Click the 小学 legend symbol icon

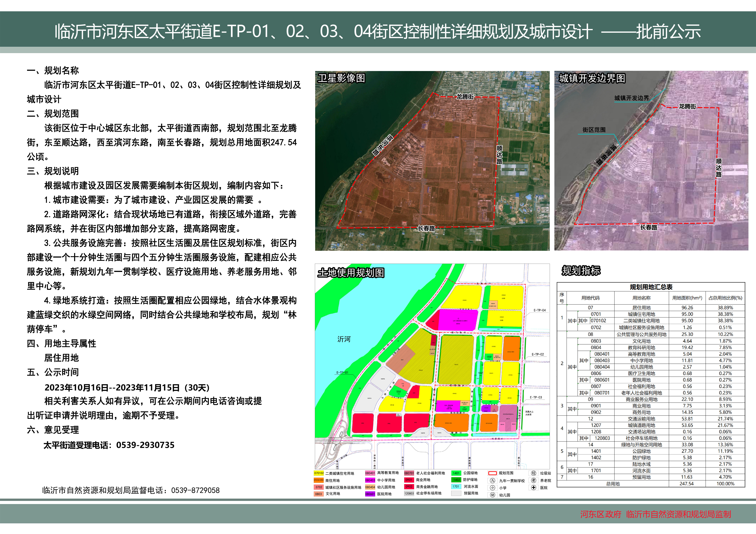pyautogui.click(x=493, y=488)
